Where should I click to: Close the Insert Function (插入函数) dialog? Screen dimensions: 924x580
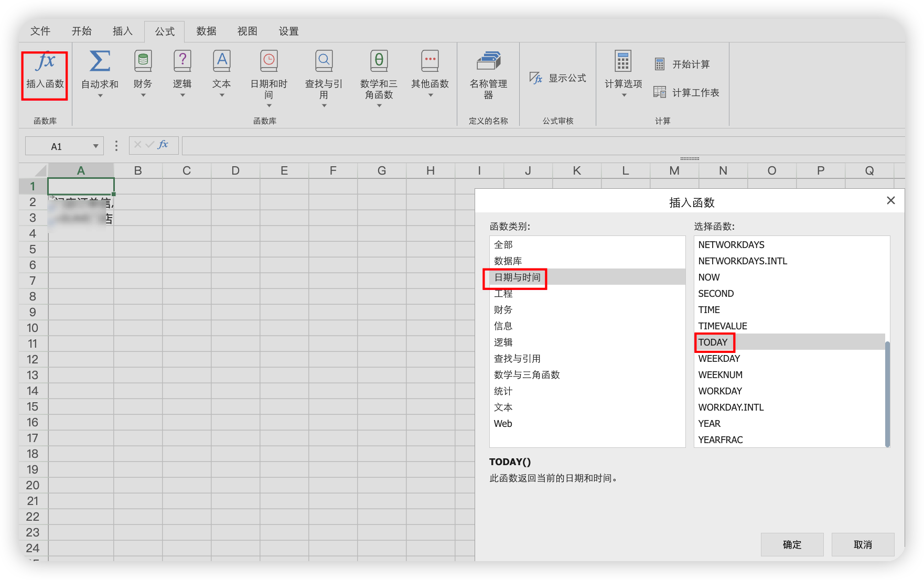[x=890, y=200]
